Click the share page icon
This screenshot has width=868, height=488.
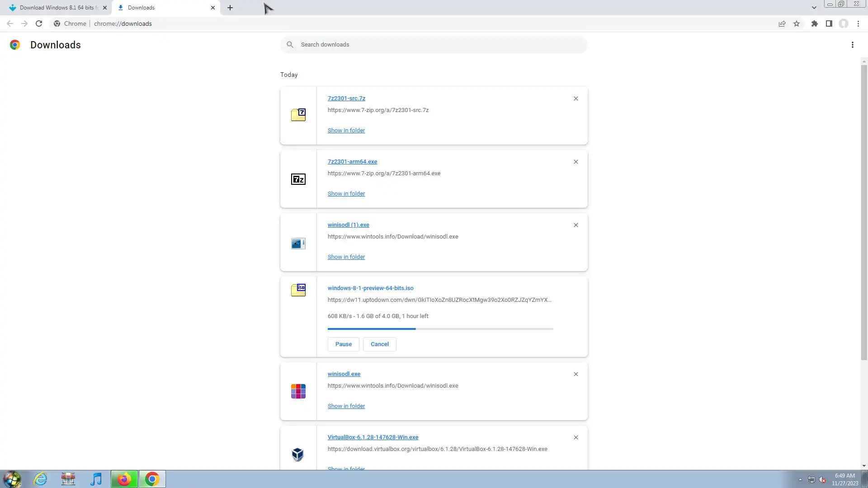tap(782, 24)
